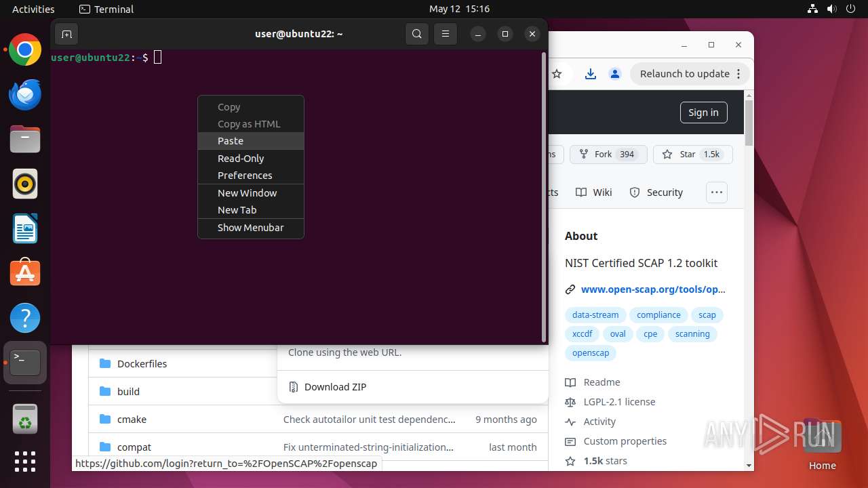This screenshot has width=868, height=488.
Task: Bookmark this page star in Chrome
Action: pyautogui.click(x=557, y=74)
